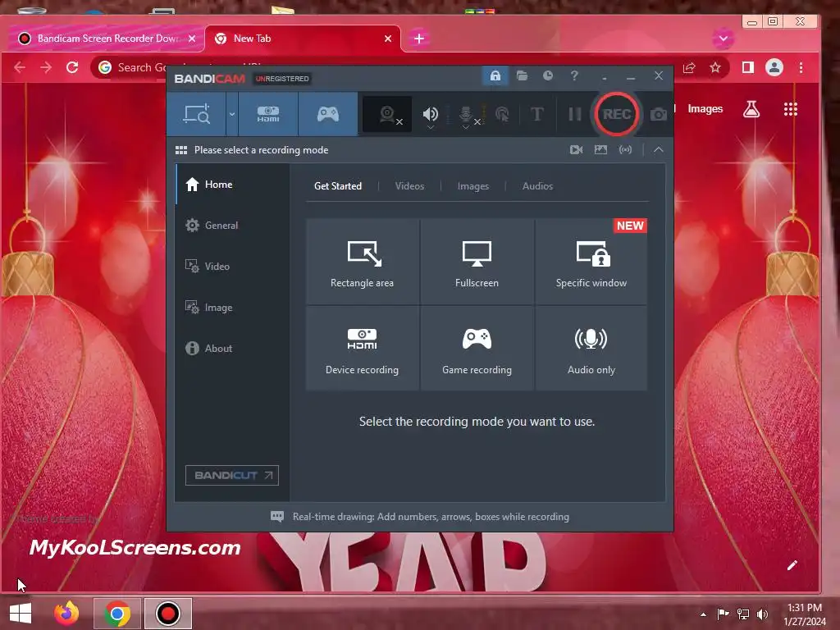Capture a screenshot with camera icon
Screen dimensions: 840x630
click(659, 114)
